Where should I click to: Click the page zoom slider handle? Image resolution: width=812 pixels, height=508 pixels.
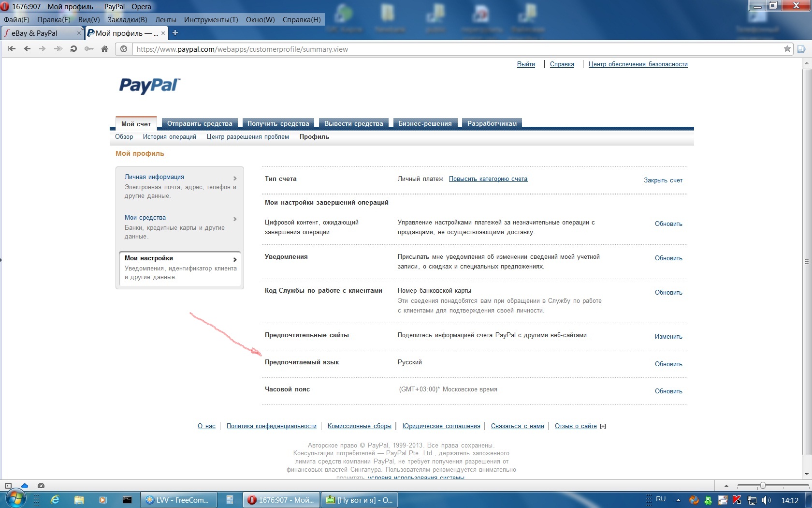tap(763, 486)
